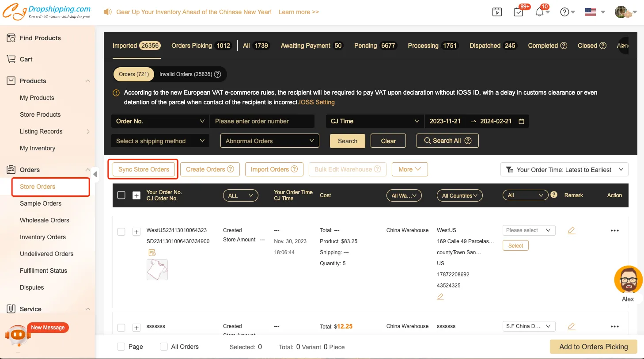Edit remark pencil icon for WestUS order
The width and height of the screenshot is (644, 359).
click(x=571, y=230)
